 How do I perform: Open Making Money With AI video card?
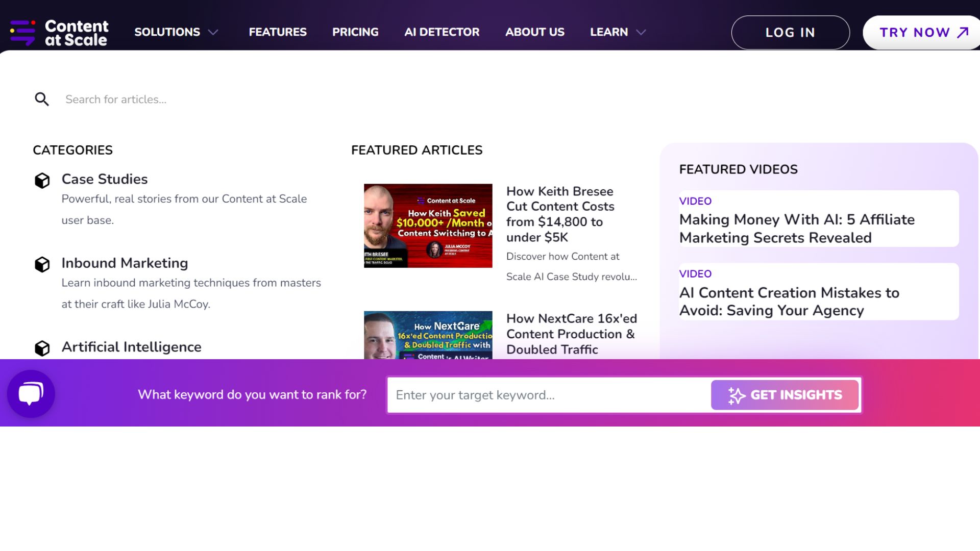coord(819,219)
